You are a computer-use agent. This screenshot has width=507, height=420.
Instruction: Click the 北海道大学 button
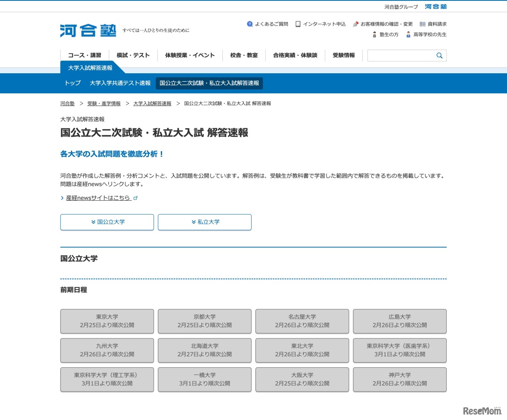204,350
